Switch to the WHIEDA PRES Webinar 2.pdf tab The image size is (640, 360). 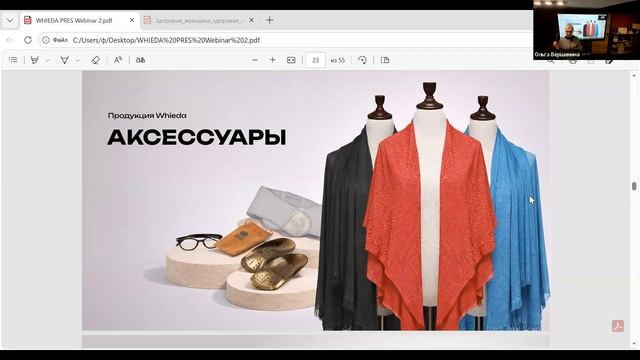coord(73,20)
